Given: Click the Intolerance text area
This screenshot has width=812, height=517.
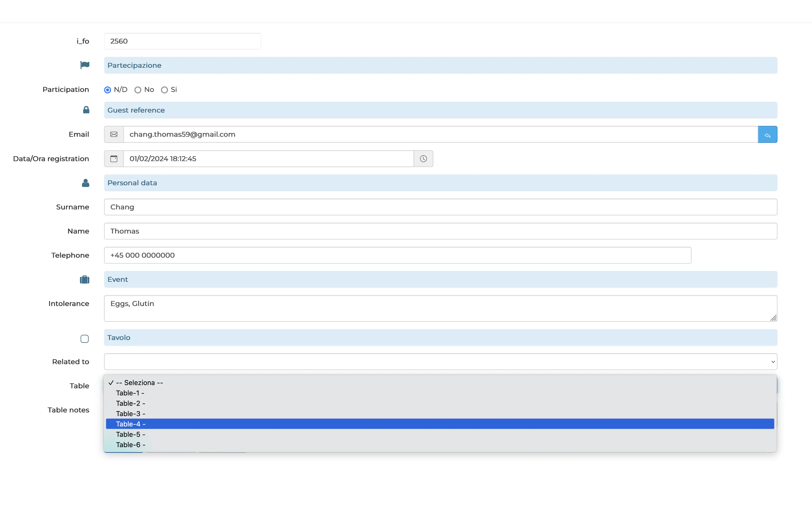Looking at the screenshot, I should (x=441, y=309).
